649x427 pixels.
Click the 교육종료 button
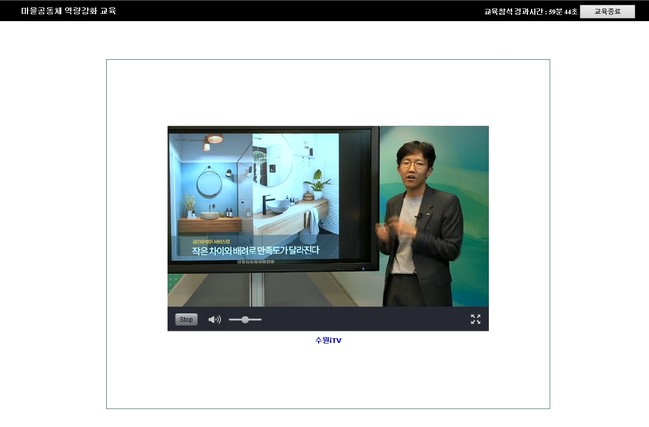coord(607,11)
